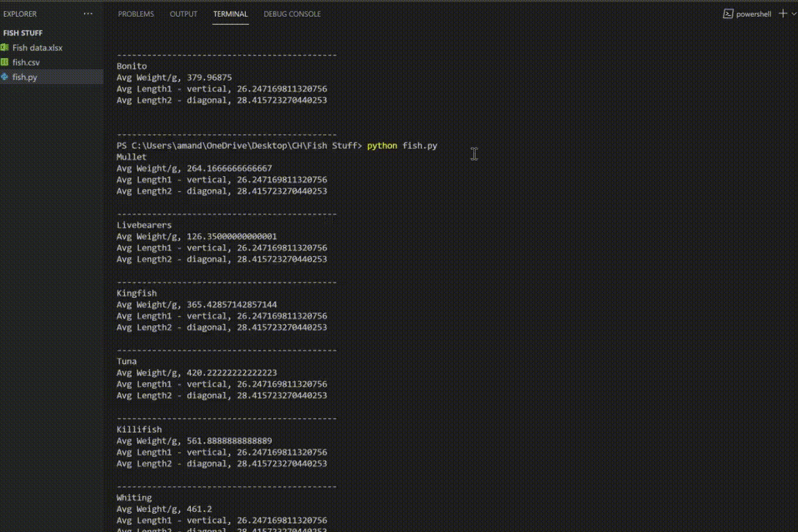
Task: Switch to the PROBLEMS tab
Action: (x=136, y=14)
